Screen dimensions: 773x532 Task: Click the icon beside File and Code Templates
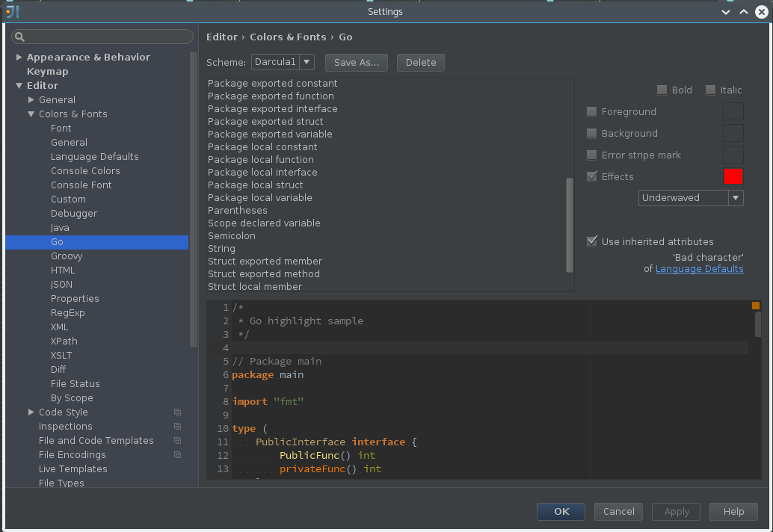click(x=177, y=441)
